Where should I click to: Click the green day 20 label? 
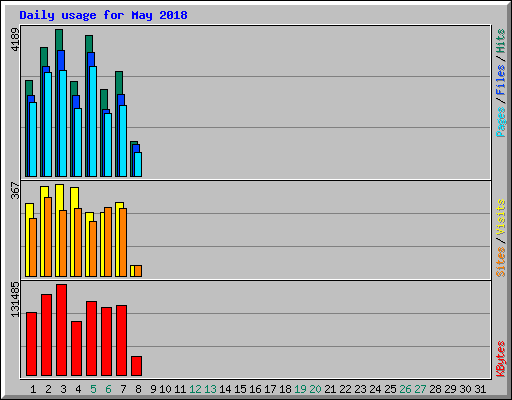pos(315,389)
